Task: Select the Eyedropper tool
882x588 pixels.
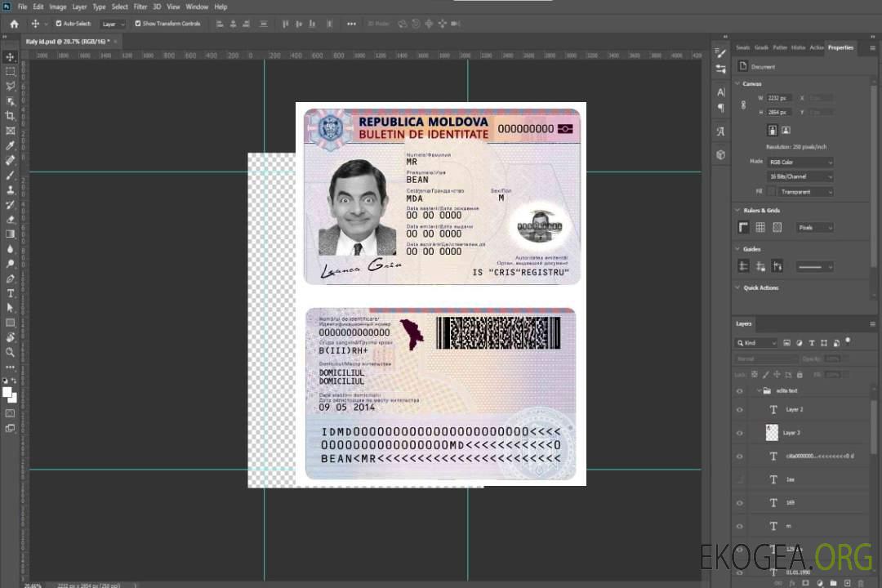Action: pyautogui.click(x=10, y=145)
